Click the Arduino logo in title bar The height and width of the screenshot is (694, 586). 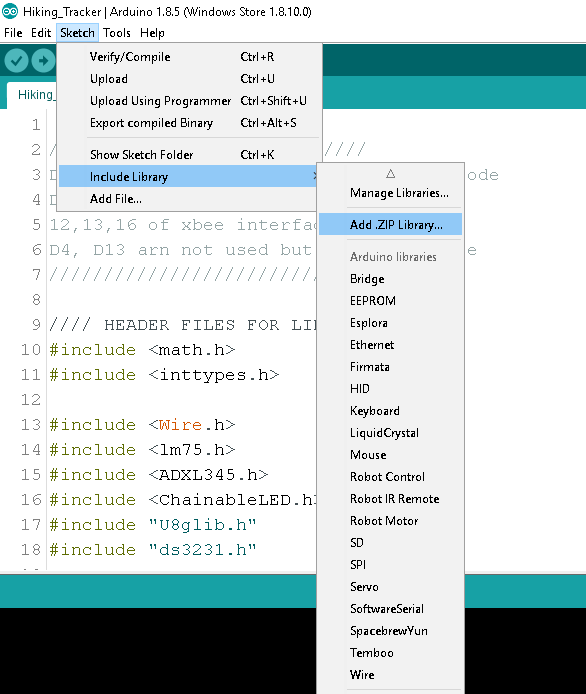[10, 12]
